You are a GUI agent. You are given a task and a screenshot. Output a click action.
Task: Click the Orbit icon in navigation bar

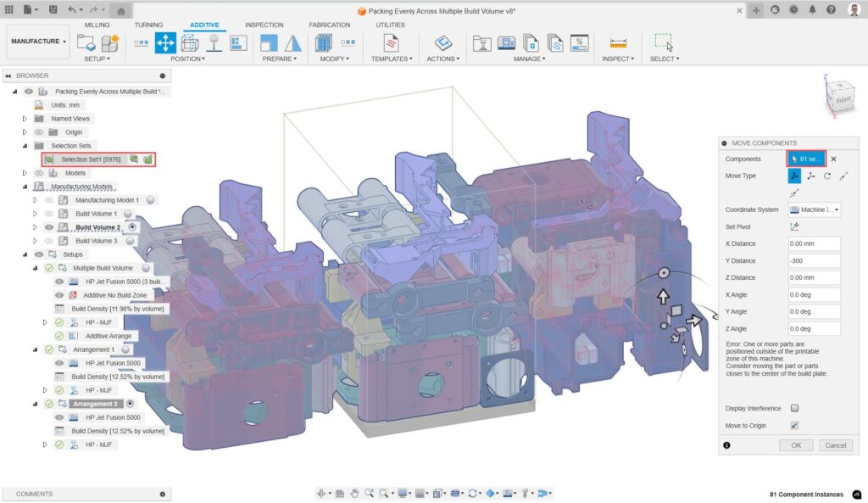click(321, 493)
